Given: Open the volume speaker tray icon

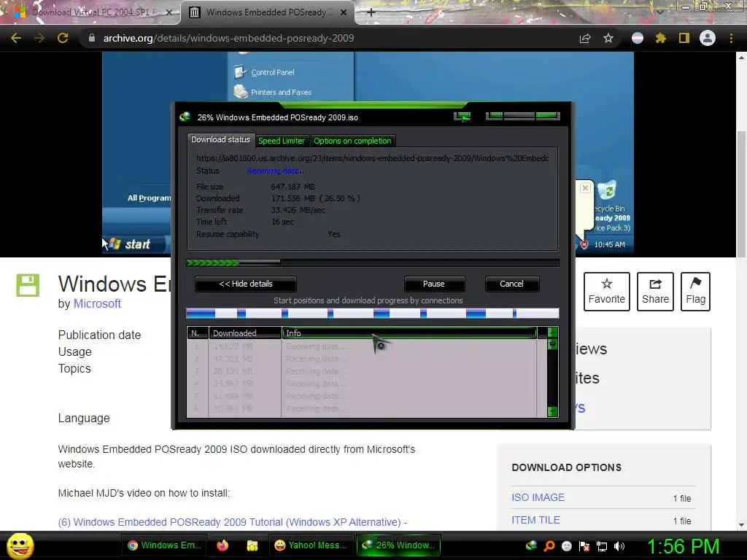Looking at the screenshot, I should click(619, 545).
